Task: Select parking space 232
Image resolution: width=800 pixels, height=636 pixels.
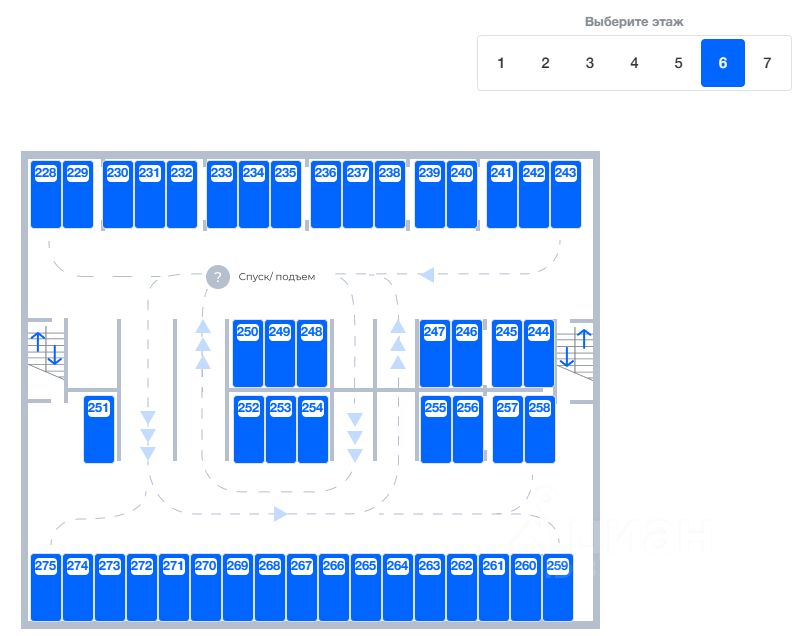Action: point(182,194)
